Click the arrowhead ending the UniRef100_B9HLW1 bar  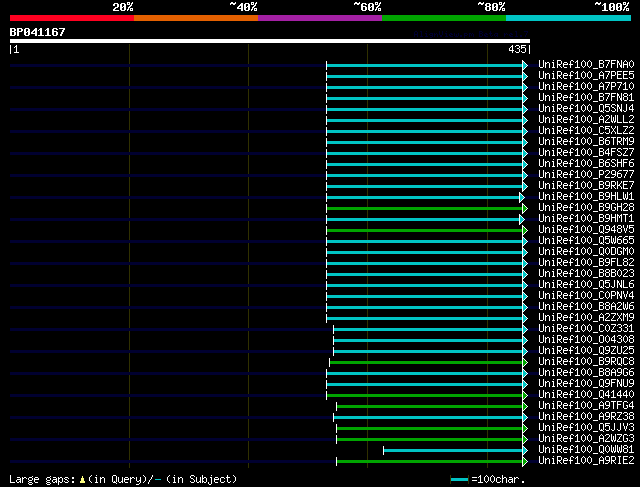522,198
